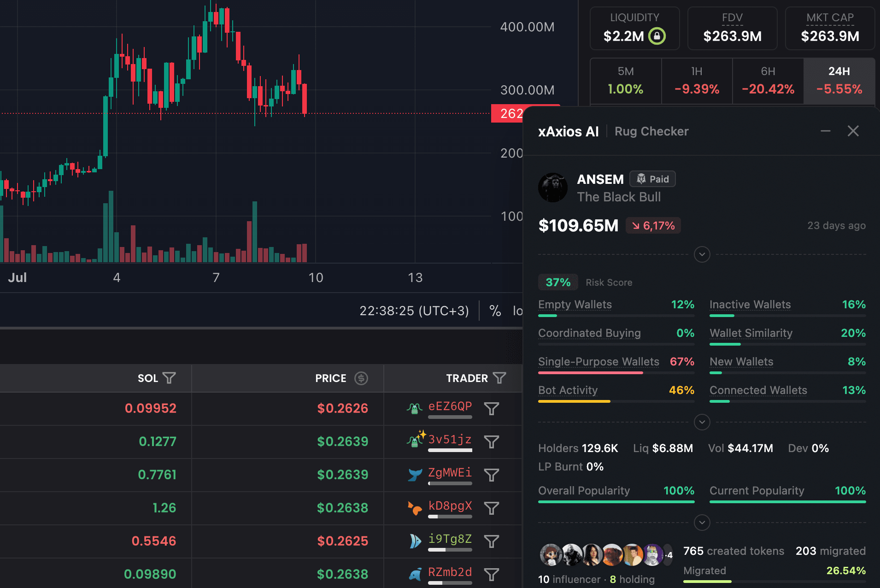Expand section below Bot Activity
The height and width of the screenshot is (588, 880).
(702, 422)
